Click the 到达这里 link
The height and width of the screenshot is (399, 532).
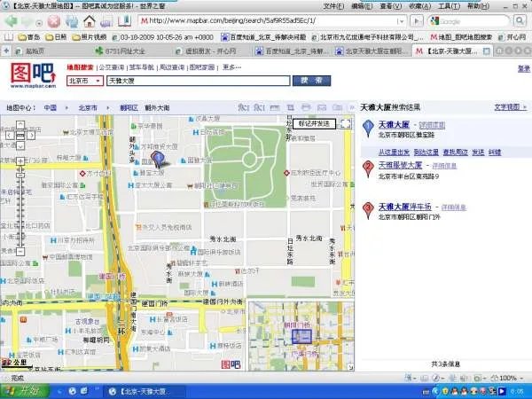tap(426, 153)
